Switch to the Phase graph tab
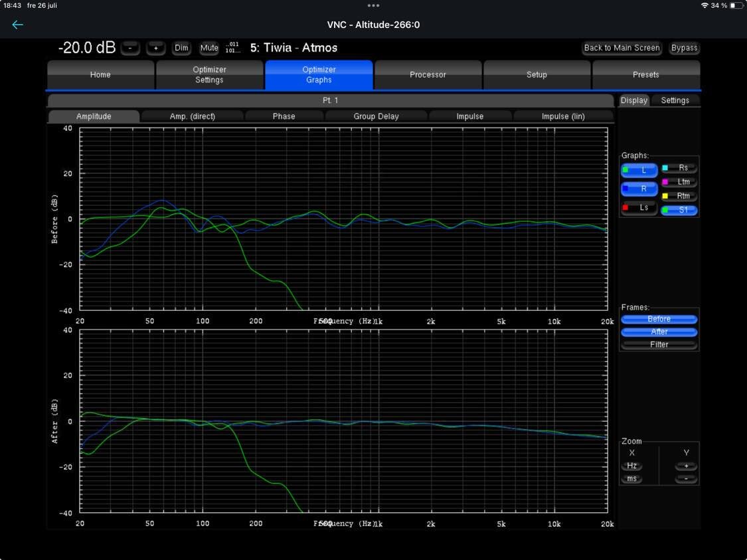The image size is (747, 560). click(284, 116)
